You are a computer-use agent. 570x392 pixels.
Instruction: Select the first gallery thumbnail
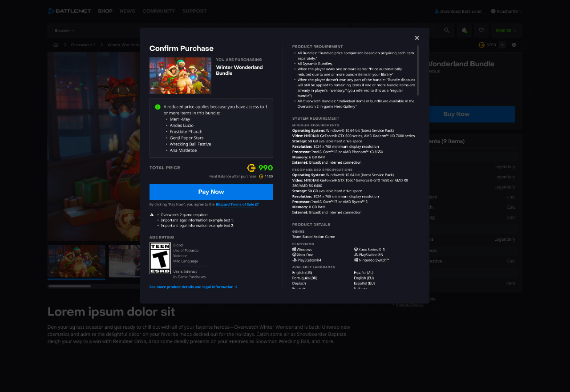coord(77,261)
